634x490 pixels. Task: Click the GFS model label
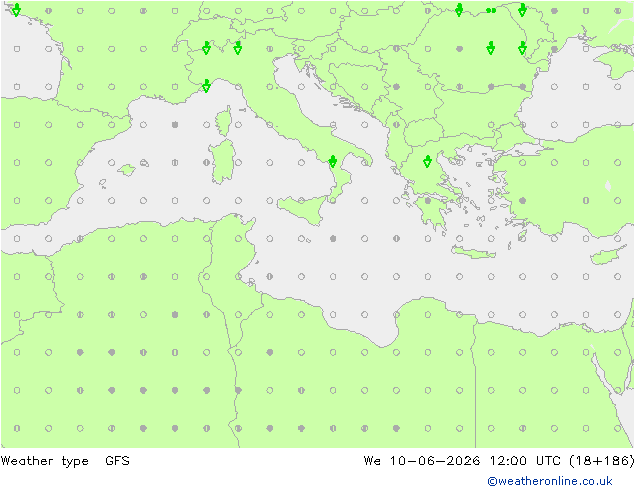(x=117, y=460)
